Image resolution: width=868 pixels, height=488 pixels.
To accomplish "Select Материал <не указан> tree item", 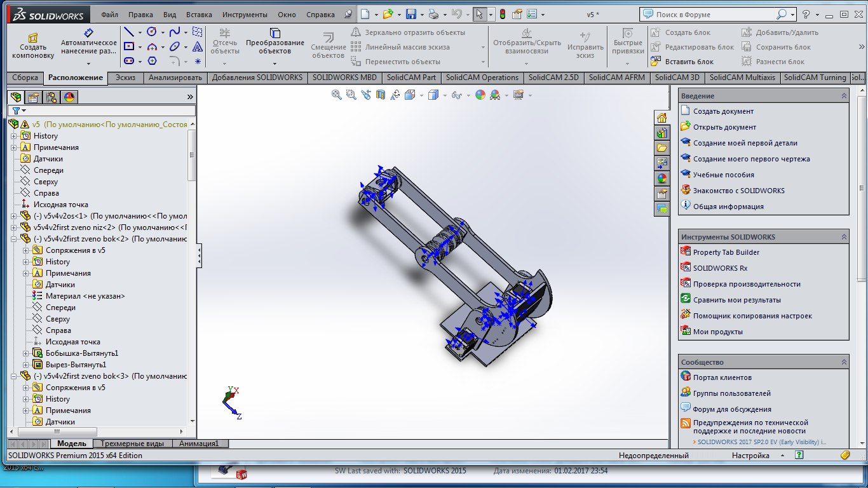I will (85, 296).
